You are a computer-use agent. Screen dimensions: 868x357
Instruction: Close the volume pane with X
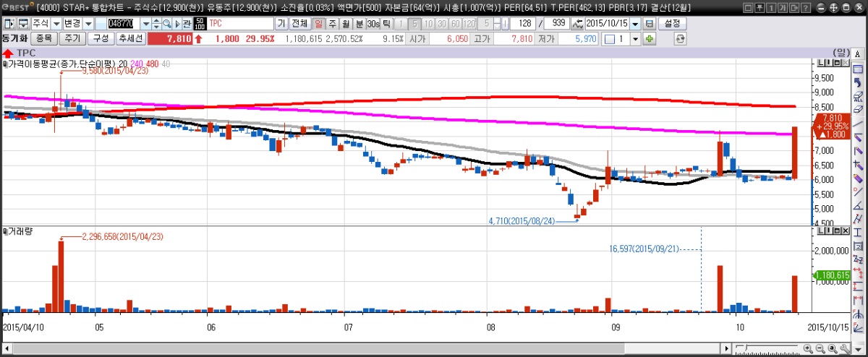[x=846, y=231]
